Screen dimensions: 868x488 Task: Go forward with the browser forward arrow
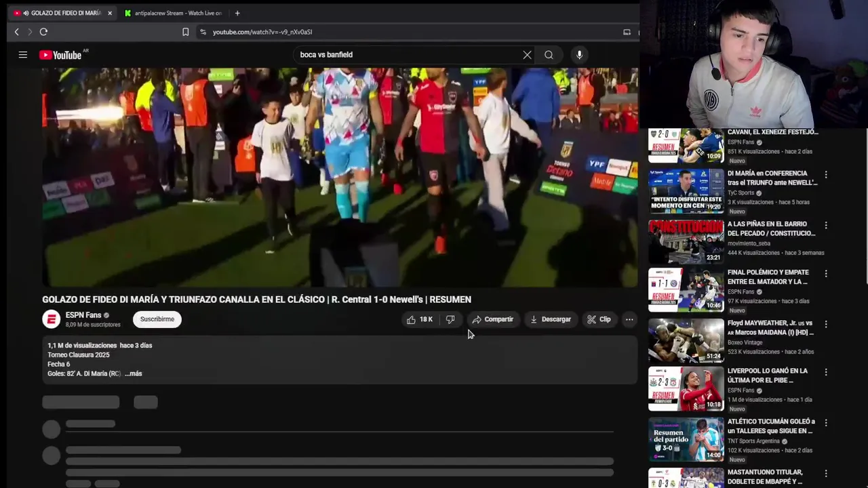pyautogui.click(x=29, y=32)
